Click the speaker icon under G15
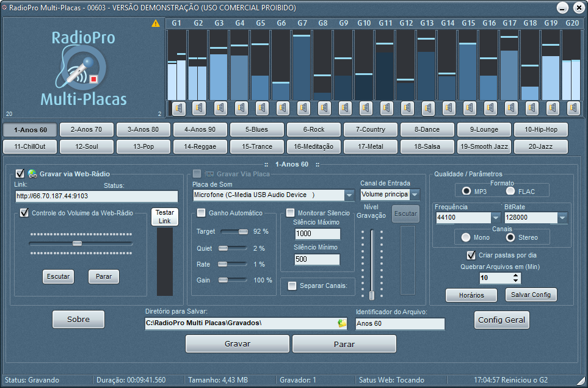The height and width of the screenshot is (388, 588). click(x=470, y=108)
